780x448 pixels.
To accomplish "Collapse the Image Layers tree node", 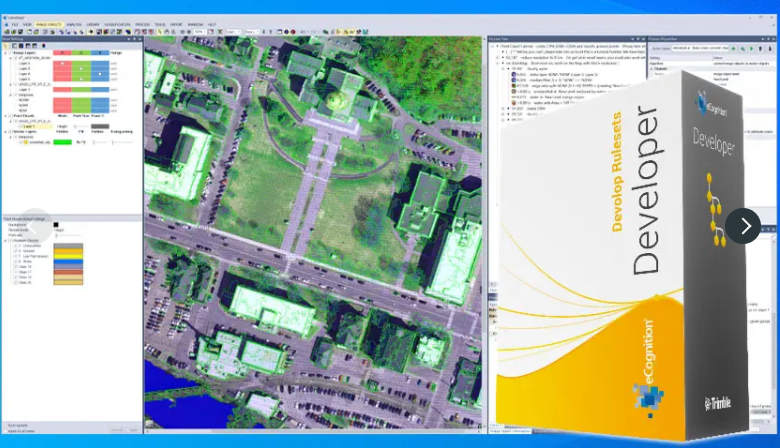I will [x=5, y=53].
